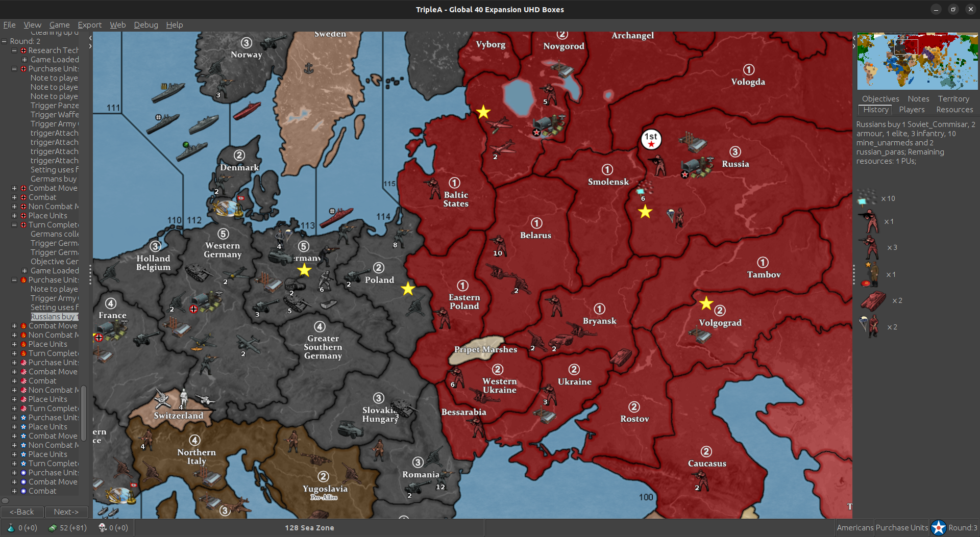This screenshot has height=537, width=980.
Task: Click the history panel horizontal scrollbar thumb
Action: point(6,500)
